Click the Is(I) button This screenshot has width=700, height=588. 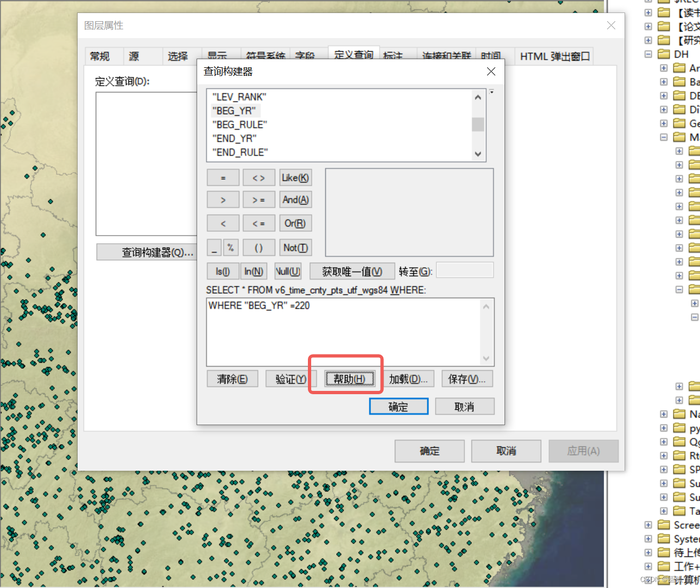[x=223, y=271]
